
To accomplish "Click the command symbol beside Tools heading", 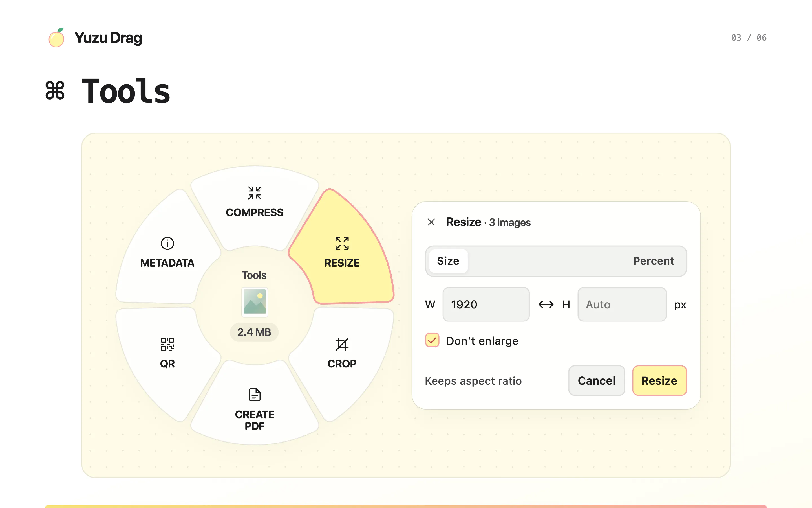I will (55, 90).
